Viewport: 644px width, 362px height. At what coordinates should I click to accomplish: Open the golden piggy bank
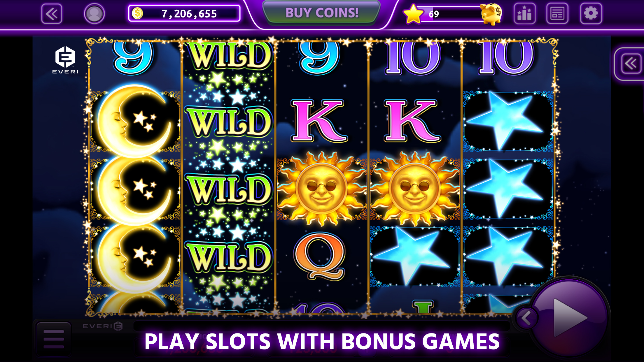click(491, 14)
